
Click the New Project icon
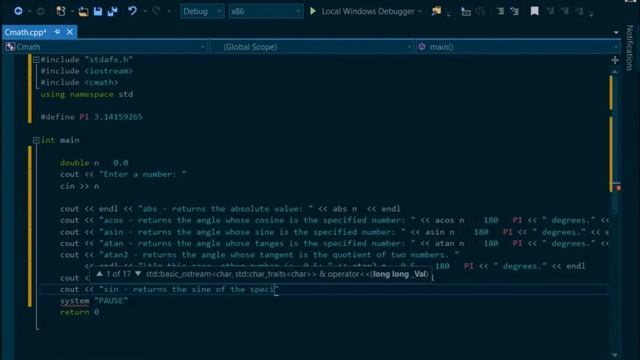pyautogui.click(x=61, y=11)
